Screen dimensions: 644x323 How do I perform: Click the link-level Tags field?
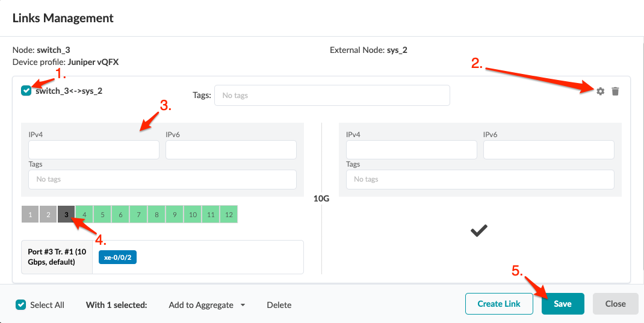[x=332, y=95]
